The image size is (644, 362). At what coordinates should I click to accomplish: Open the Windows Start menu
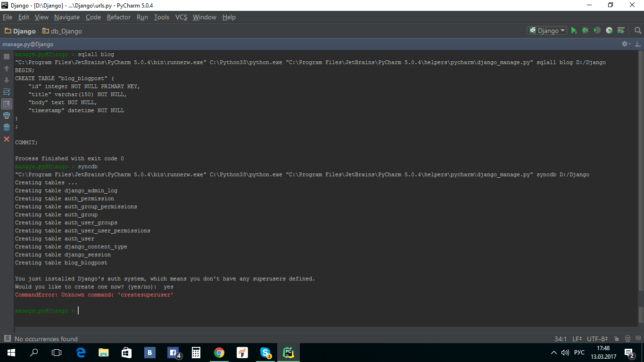pyautogui.click(x=11, y=353)
